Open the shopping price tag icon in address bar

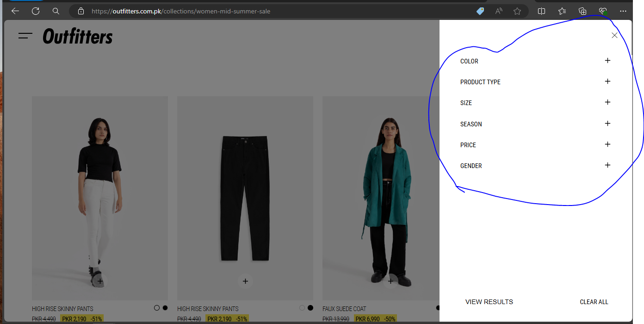[x=480, y=11]
